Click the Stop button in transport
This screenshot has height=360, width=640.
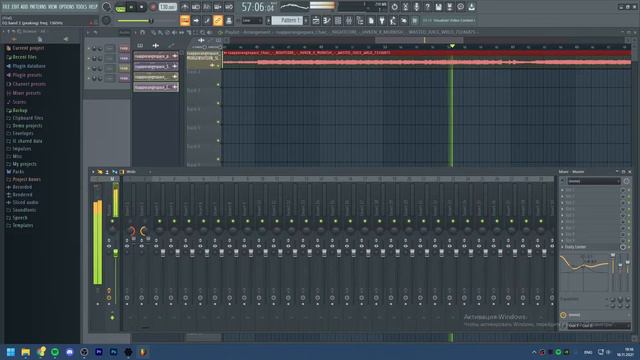[x=141, y=7]
